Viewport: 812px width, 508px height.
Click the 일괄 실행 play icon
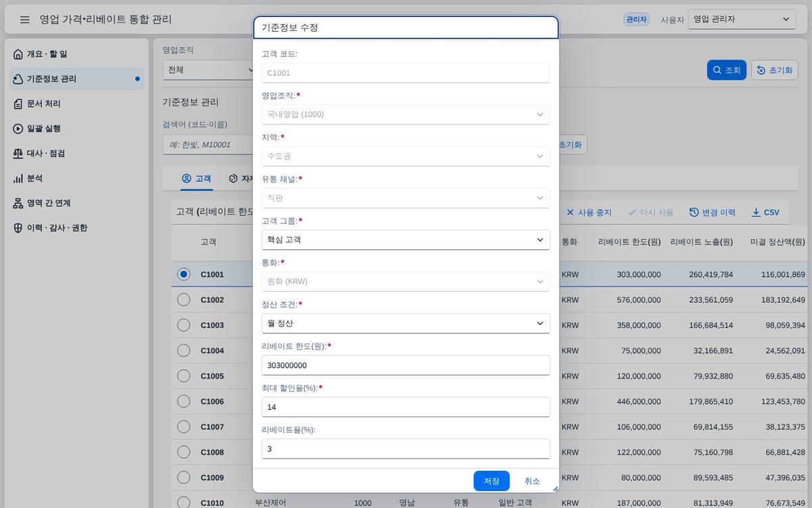18,129
